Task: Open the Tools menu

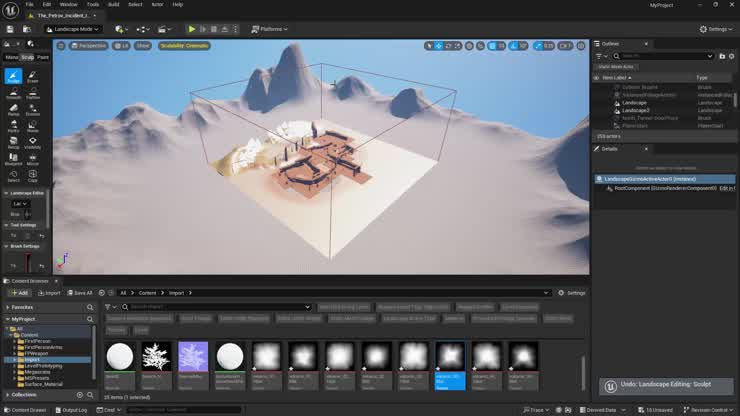Action: pos(93,4)
